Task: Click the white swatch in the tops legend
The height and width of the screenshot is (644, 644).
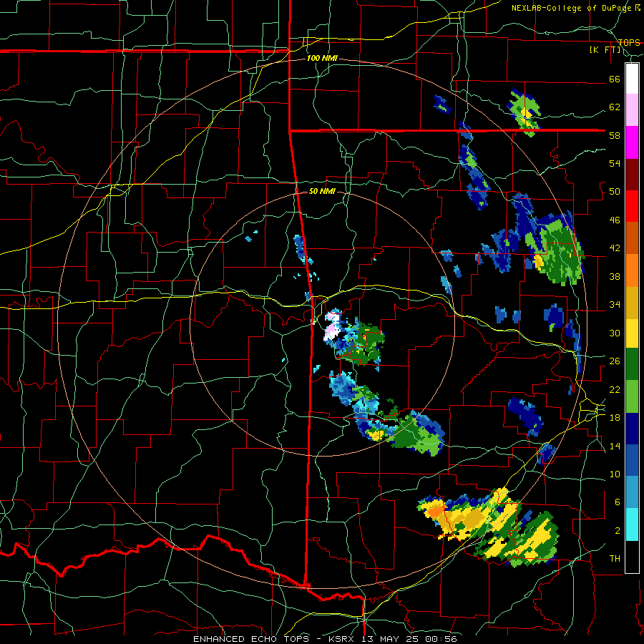Action: (x=632, y=79)
